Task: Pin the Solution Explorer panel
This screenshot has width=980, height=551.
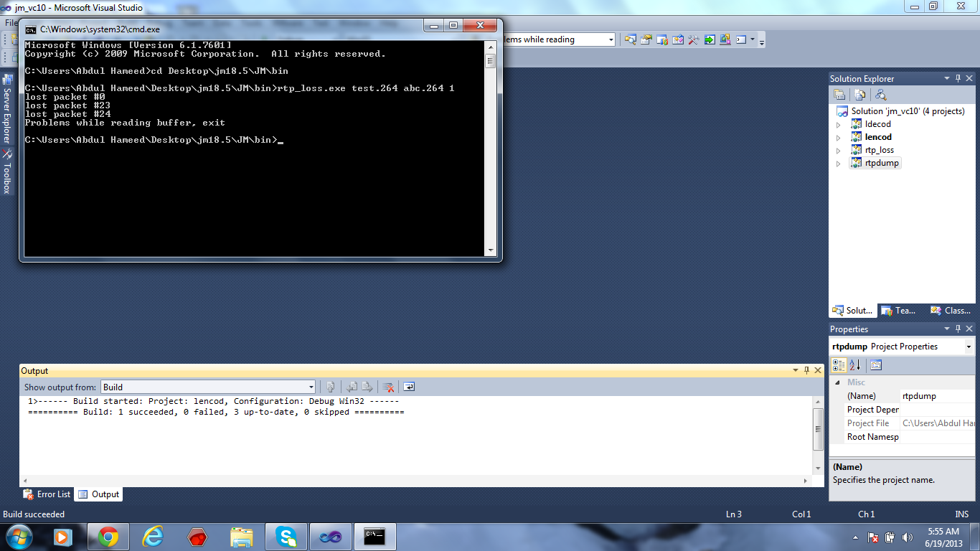Action: click(957, 78)
